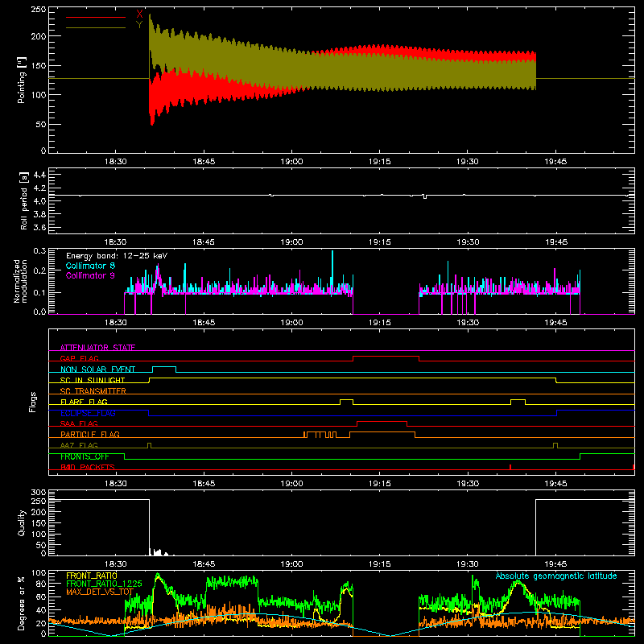
Task: Click the PARTICLE_FLAG label
Action: (90, 434)
